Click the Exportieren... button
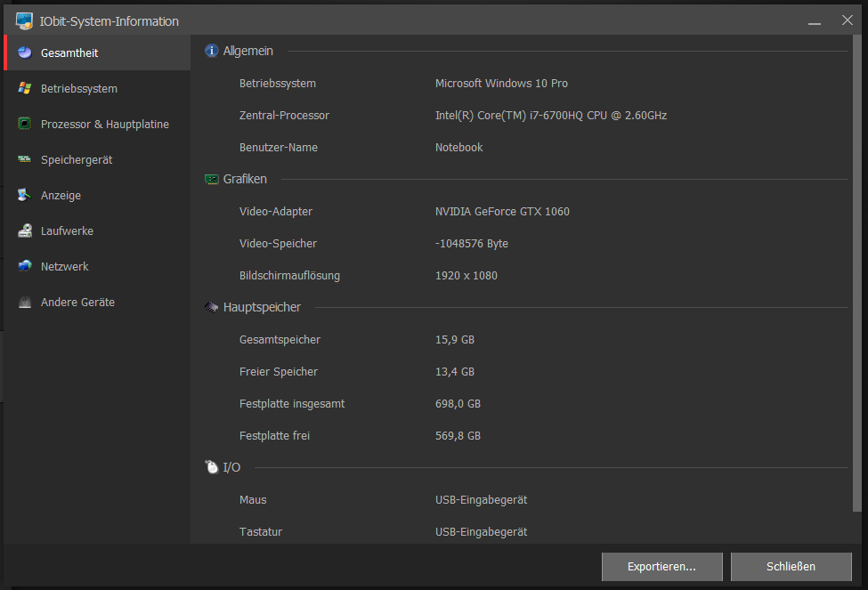868x590 pixels. [662, 566]
